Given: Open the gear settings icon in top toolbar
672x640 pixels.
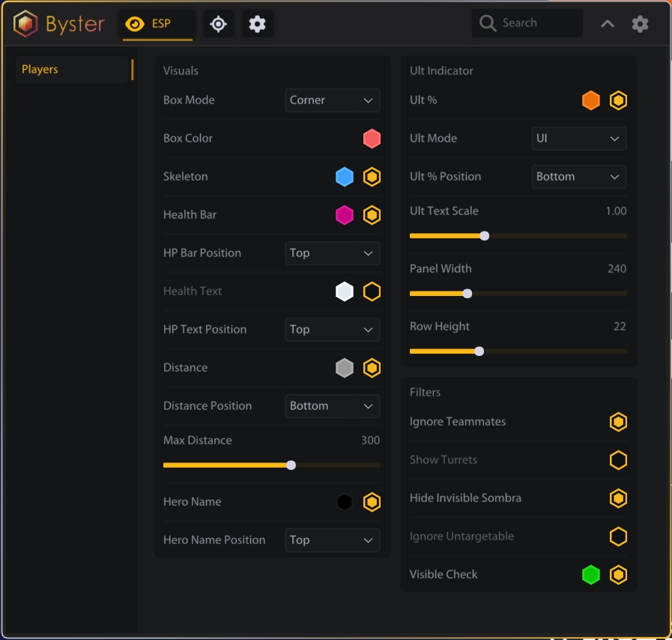Looking at the screenshot, I should click(257, 23).
